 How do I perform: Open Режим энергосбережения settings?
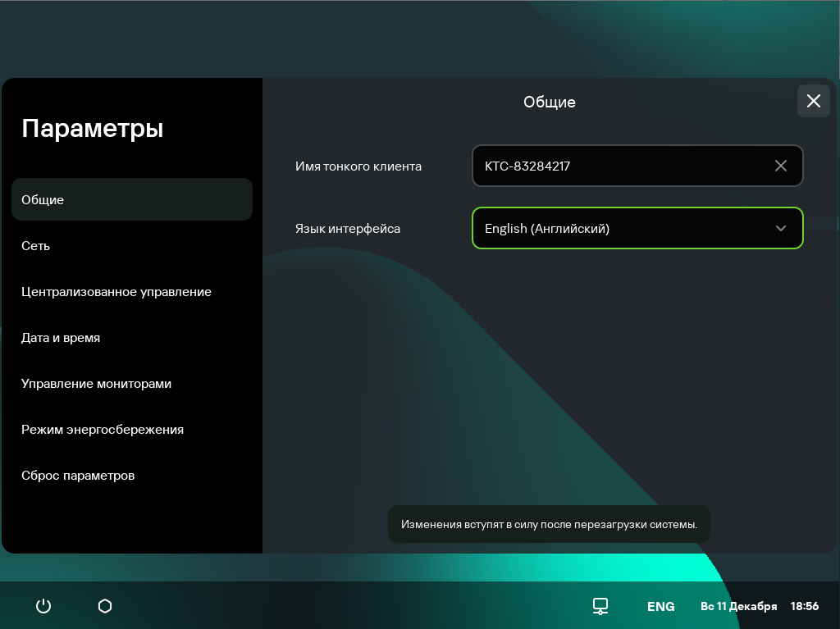[x=103, y=429]
